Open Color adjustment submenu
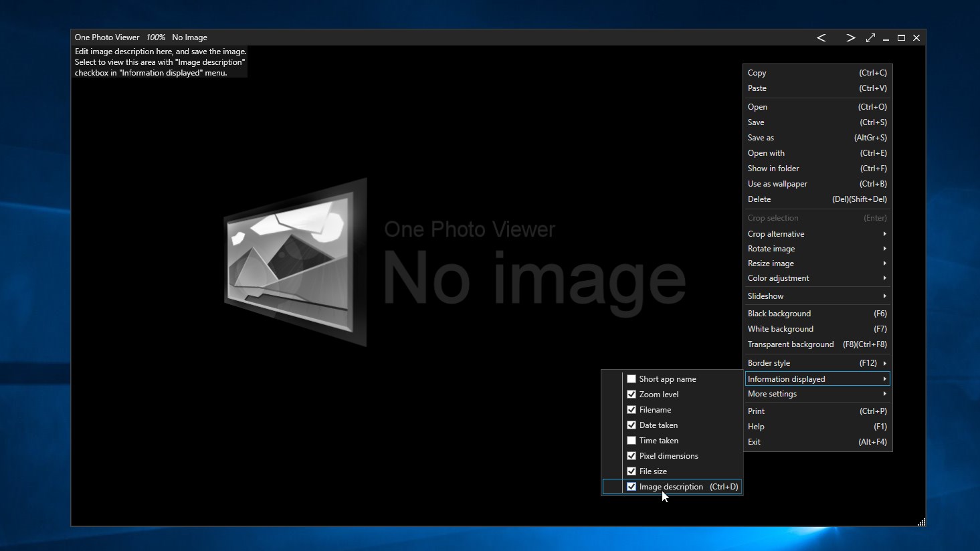The width and height of the screenshot is (980, 551). click(817, 278)
